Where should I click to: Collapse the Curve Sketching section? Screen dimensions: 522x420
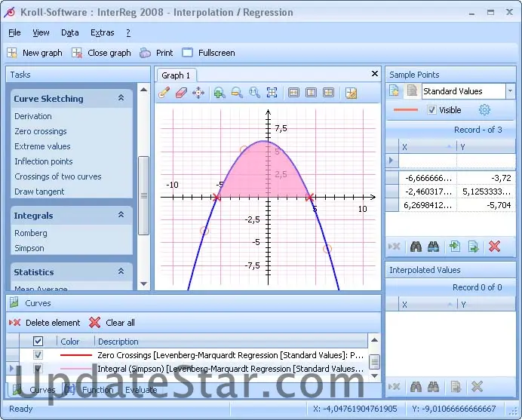[121, 99]
